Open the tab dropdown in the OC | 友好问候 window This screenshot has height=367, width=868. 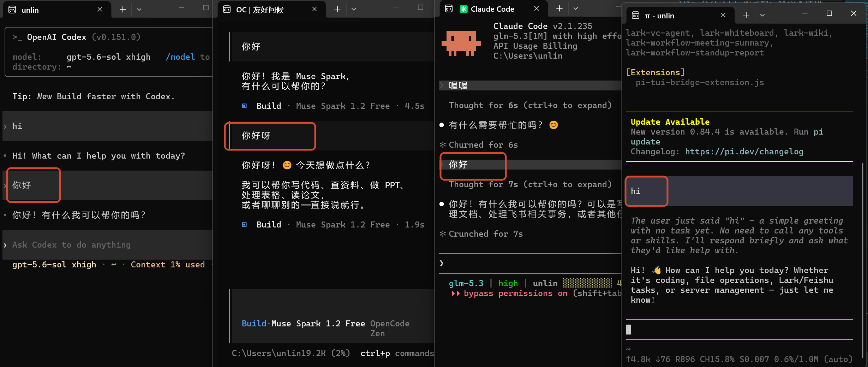click(x=354, y=9)
